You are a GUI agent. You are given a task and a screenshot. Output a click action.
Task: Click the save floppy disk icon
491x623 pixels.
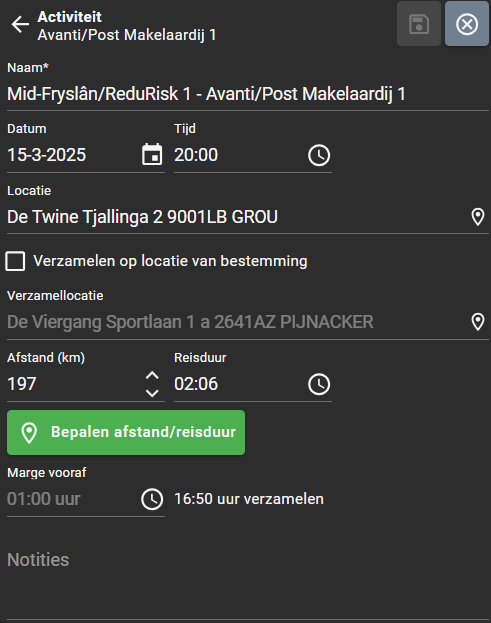point(419,24)
